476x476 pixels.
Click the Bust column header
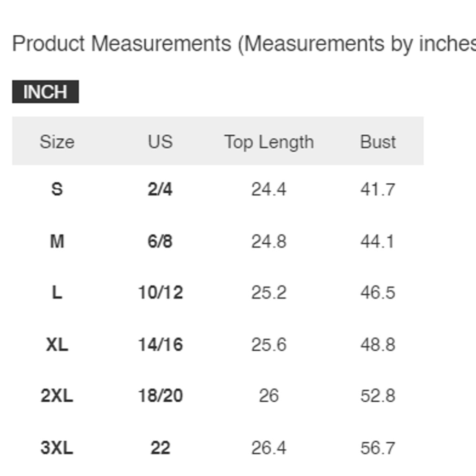[x=377, y=141]
